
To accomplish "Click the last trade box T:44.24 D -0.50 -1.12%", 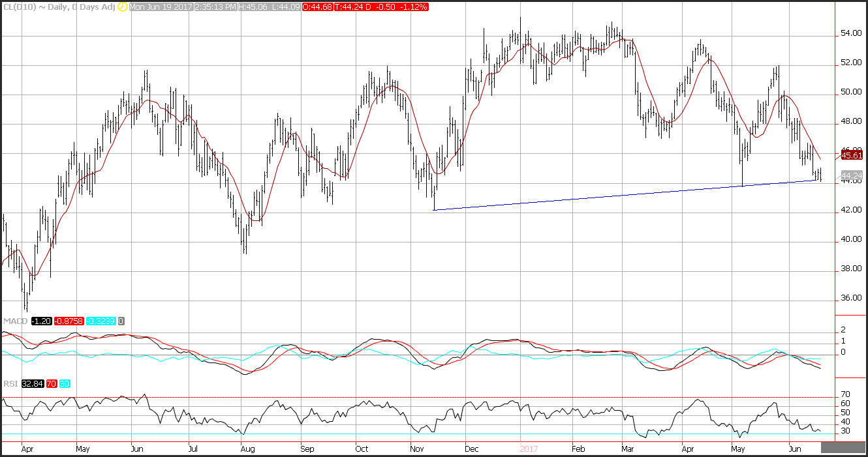I will pos(381,7).
